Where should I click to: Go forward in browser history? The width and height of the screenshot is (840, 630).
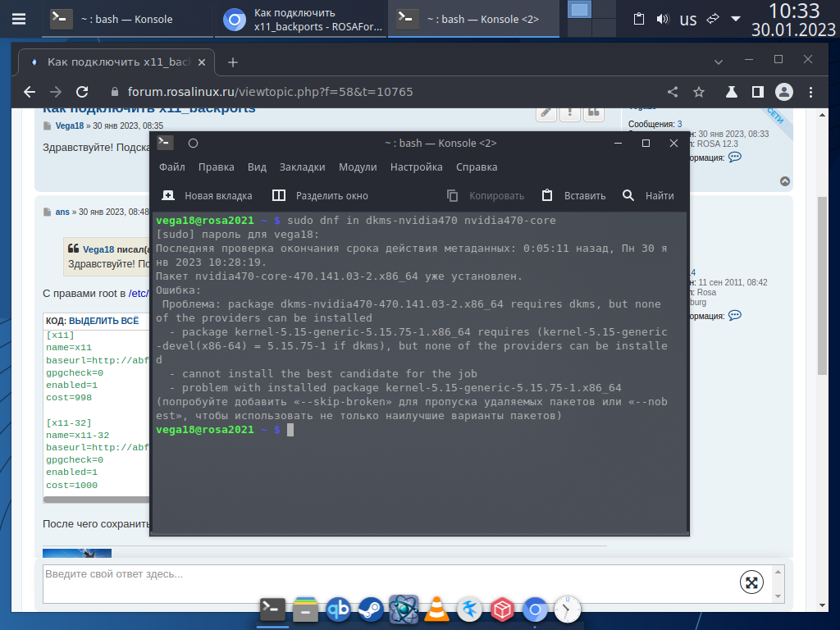coord(56,92)
